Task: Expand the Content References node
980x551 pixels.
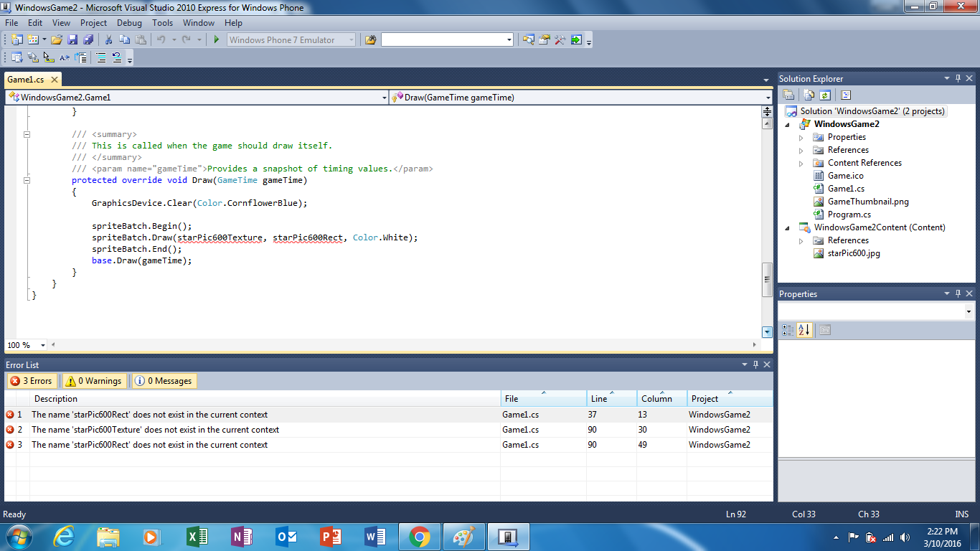Action: click(x=801, y=163)
